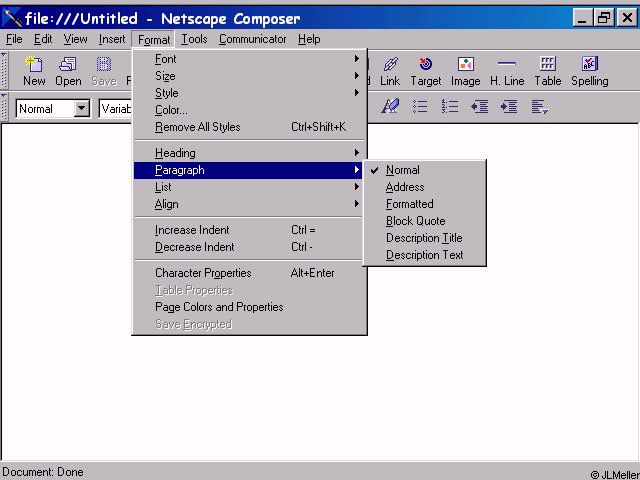The image size is (640, 480).
Task: Click the Variable font combo box
Action: point(116,109)
